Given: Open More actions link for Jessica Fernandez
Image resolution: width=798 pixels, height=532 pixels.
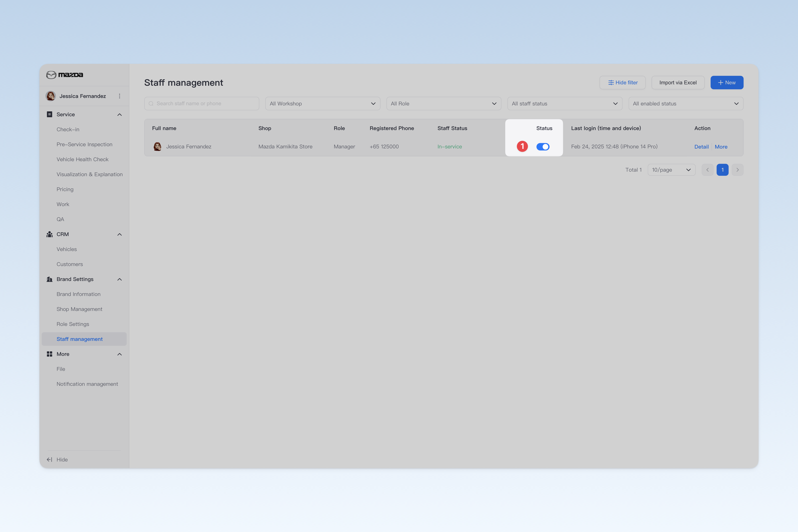Looking at the screenshot, I should point(721,147).
